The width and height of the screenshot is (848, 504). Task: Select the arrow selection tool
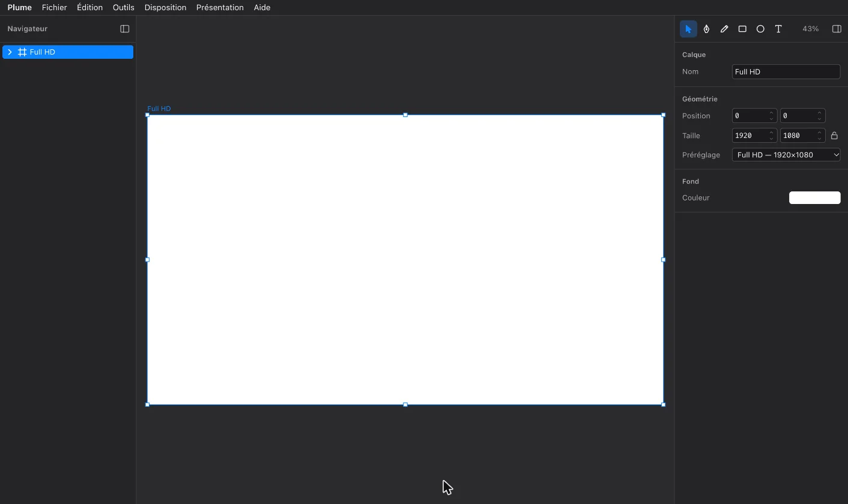(688, 29)
